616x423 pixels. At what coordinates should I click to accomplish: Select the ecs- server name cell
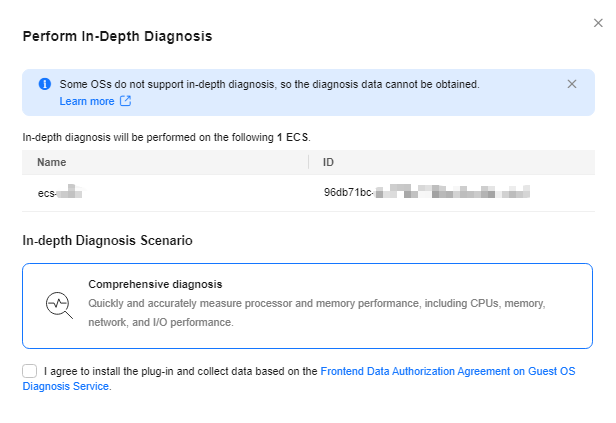pyautogui.click(x=60, y=192)
